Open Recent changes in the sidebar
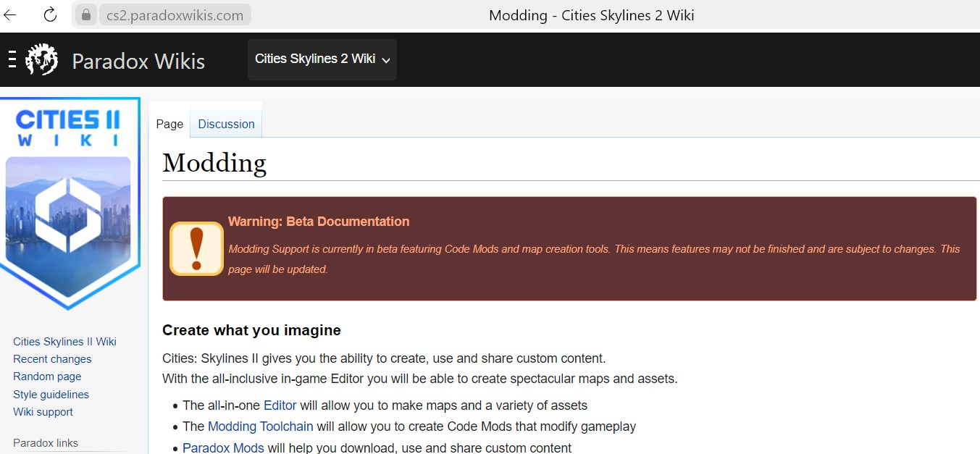Screen dimensions: 980x454 click(52, 359)
